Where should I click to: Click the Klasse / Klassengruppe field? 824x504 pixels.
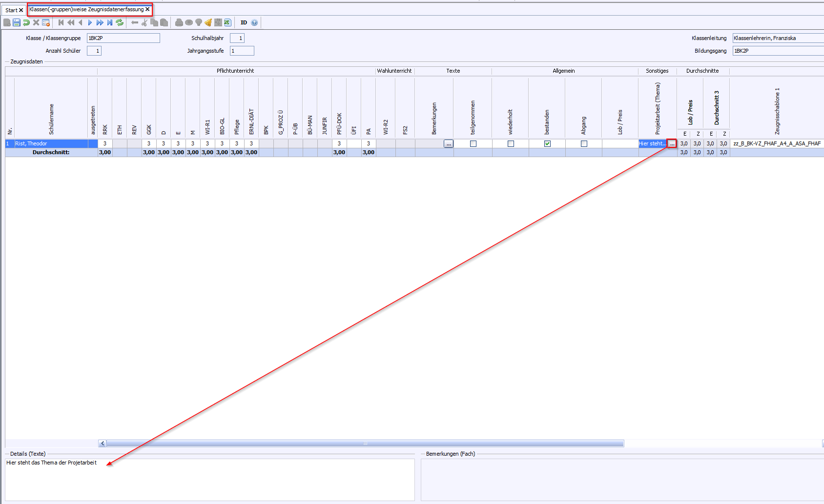(x=123, y=38)
